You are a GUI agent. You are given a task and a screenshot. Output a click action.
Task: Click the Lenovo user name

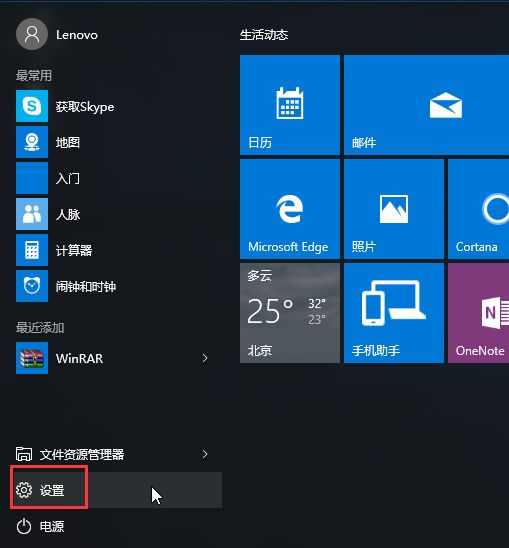pyautogui.click(x=77, y=35)
